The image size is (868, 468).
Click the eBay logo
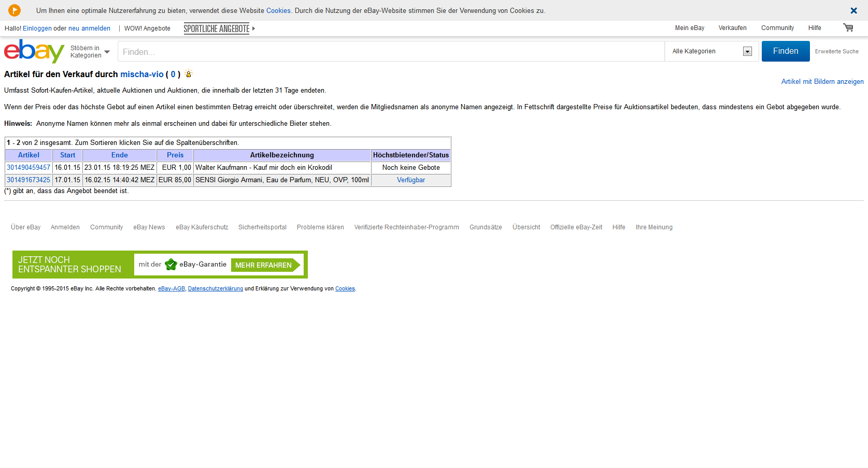tap(34, 51)
